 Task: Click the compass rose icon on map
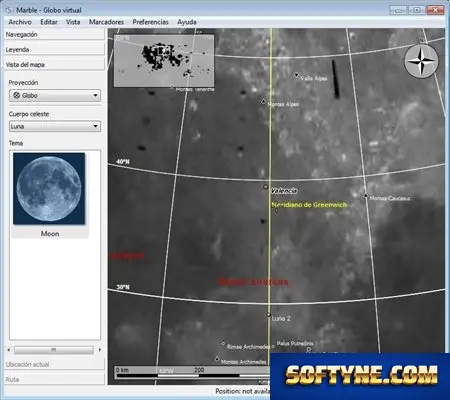tap(421, 62)
